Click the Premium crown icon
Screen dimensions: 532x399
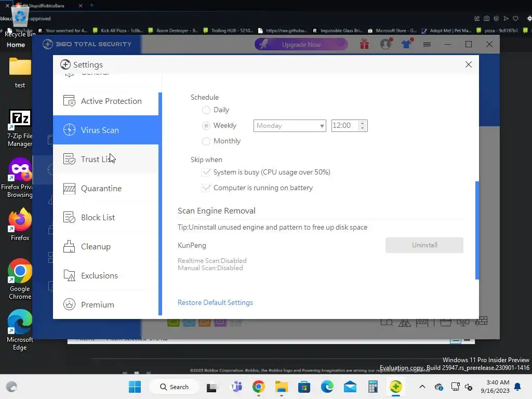coord(69,304)
